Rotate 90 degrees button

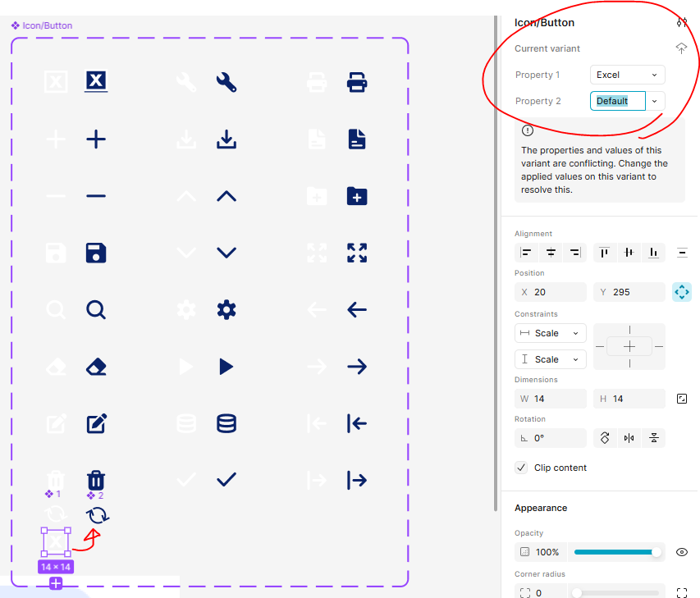(x=605, y=438)
